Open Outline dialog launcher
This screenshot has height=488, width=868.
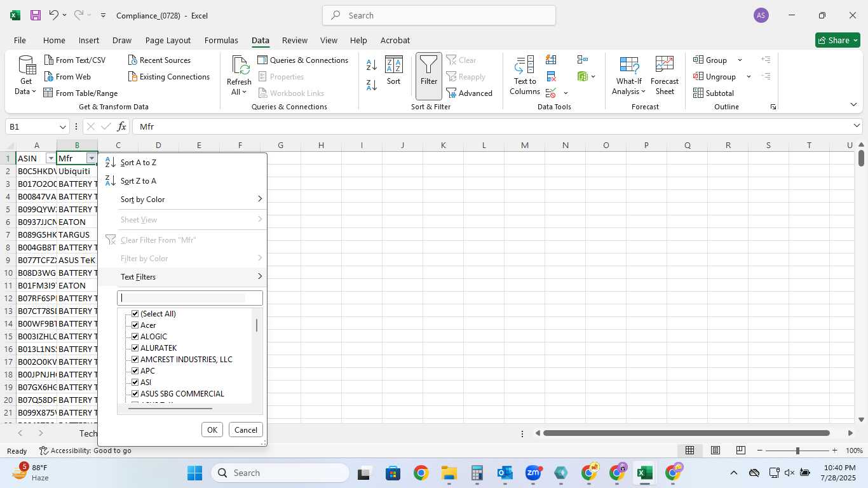773,107
